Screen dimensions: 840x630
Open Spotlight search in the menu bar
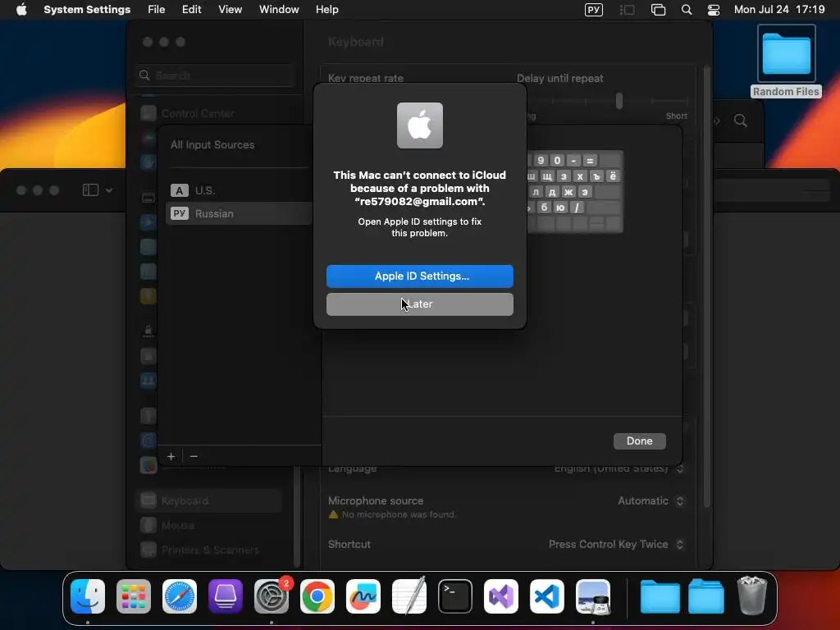click(687, 10)
